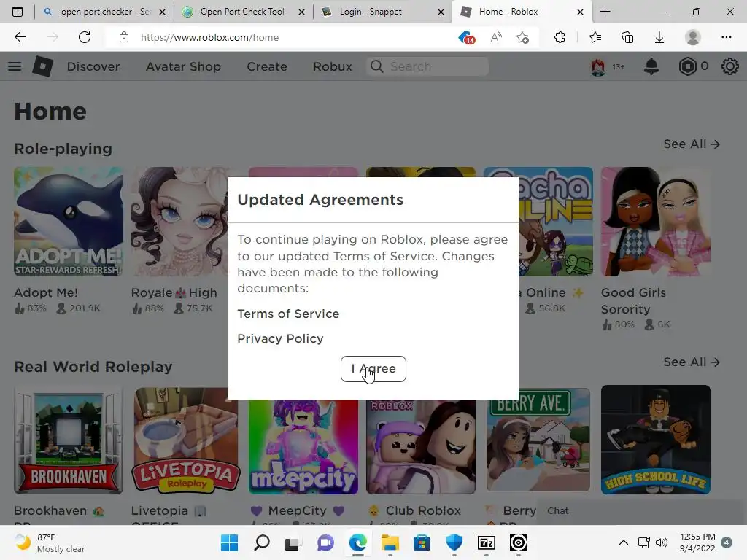Viewport: 747px width, 560px height.
Task: Open the Task View taskbar icon
Action: [293, 542]
